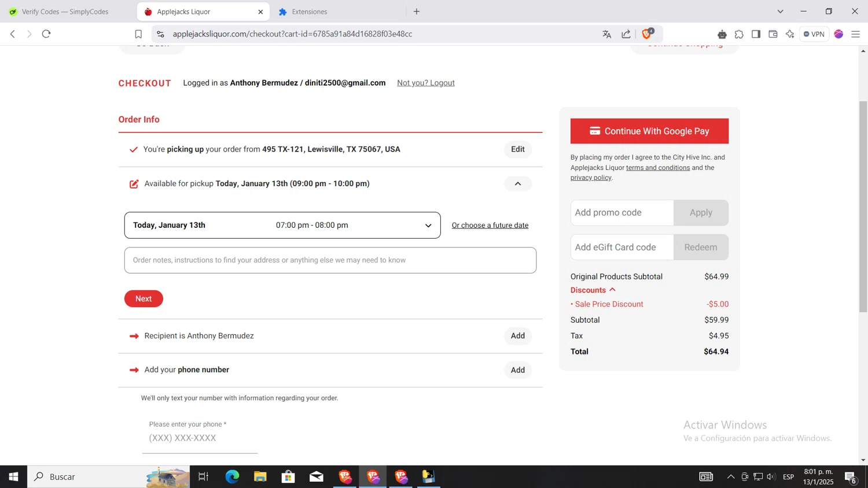Click the ESP language indicator
Viewport: 868px width, 488px height.
point(788,476)
